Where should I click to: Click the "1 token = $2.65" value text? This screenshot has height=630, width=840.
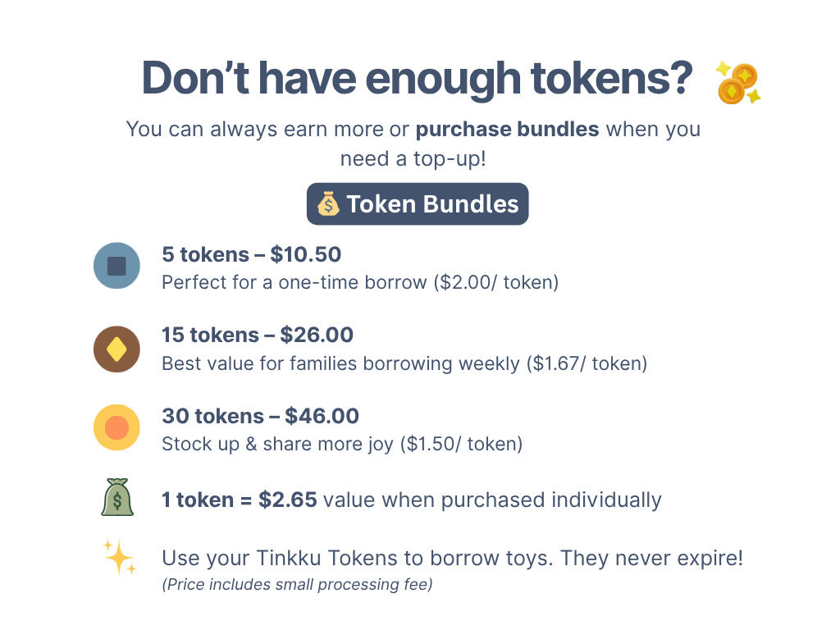240,499
